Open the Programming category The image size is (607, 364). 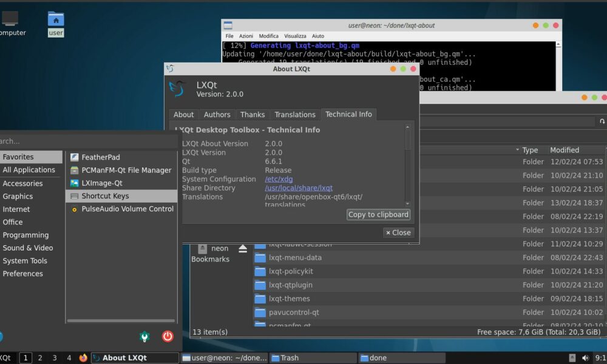click(x=31, y=235)
